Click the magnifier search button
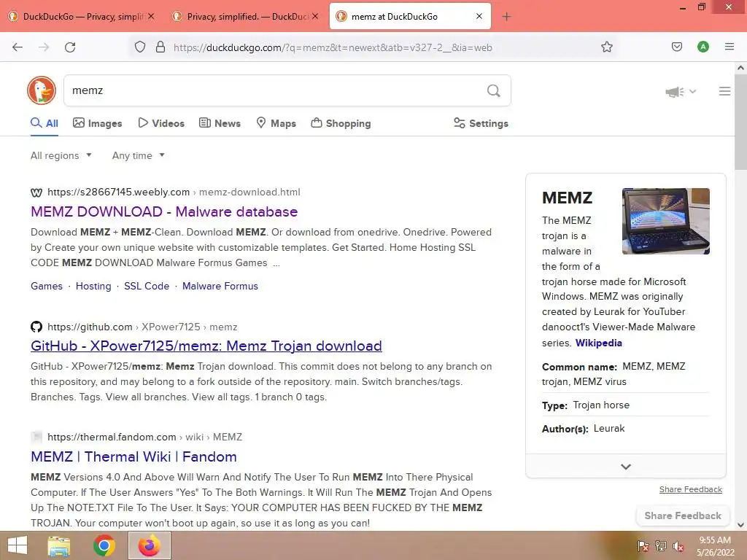The width and height of the screenshot is (747, 560). [494, 90]
